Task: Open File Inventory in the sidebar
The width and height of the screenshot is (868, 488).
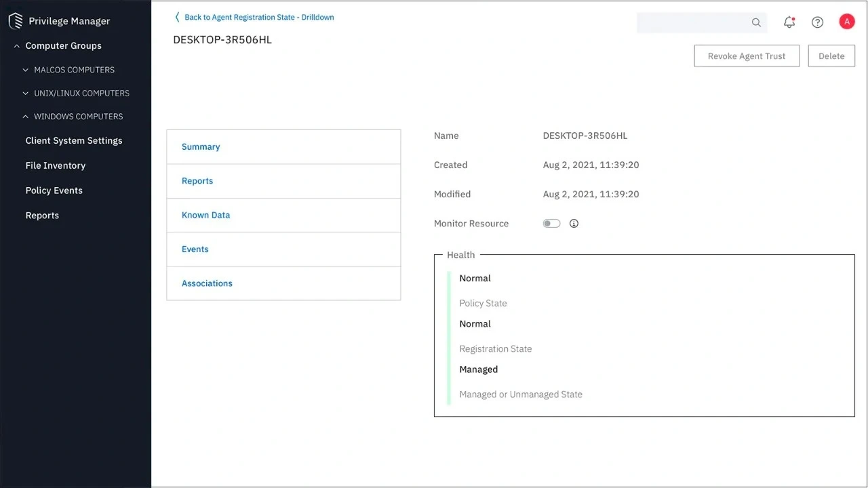Action: [x=56, y=165]
